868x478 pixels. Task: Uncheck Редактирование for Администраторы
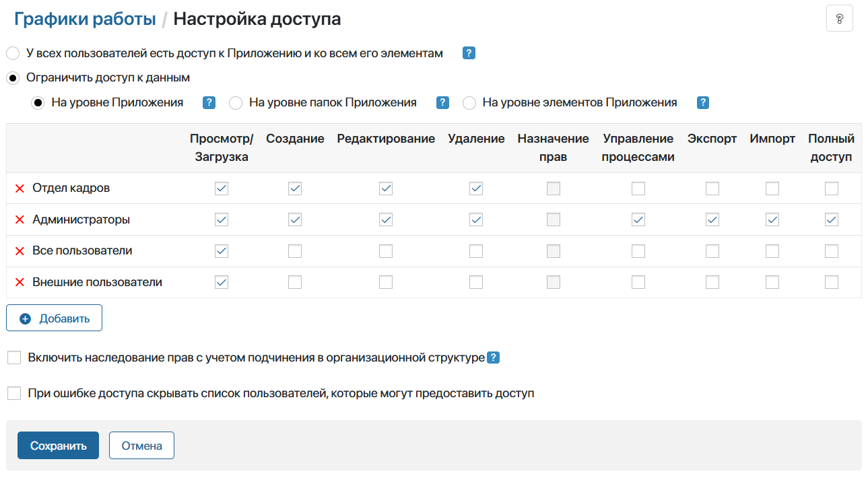coord(386,219)
